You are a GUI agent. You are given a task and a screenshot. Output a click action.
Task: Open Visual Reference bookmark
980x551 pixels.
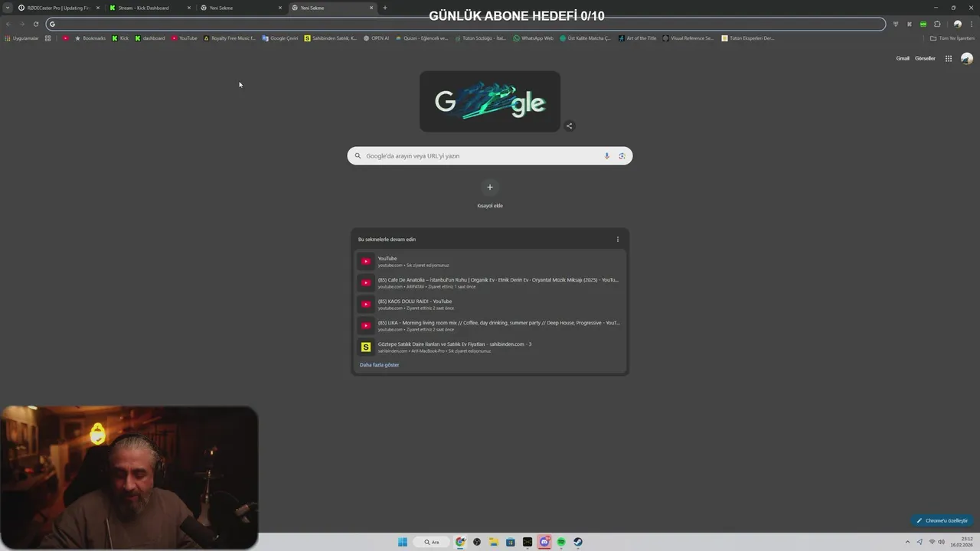click(688, 38)
